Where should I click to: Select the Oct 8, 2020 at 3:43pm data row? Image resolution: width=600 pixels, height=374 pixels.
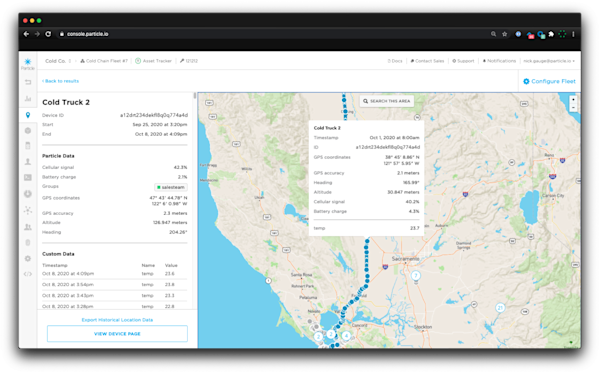[x=114, y=296]
